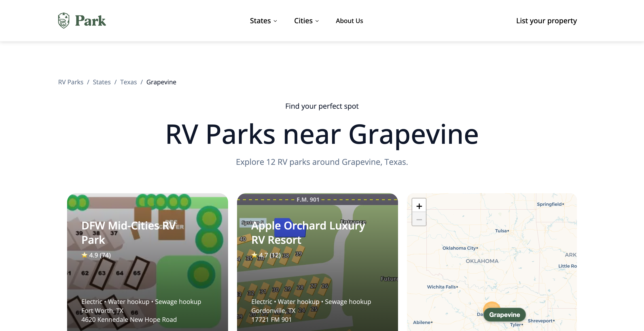Click the 4.7 (12) rating on Apple Orchard Luxury RV Resort
This screenshot has width=644, height=331.
(x=269, y=255)
